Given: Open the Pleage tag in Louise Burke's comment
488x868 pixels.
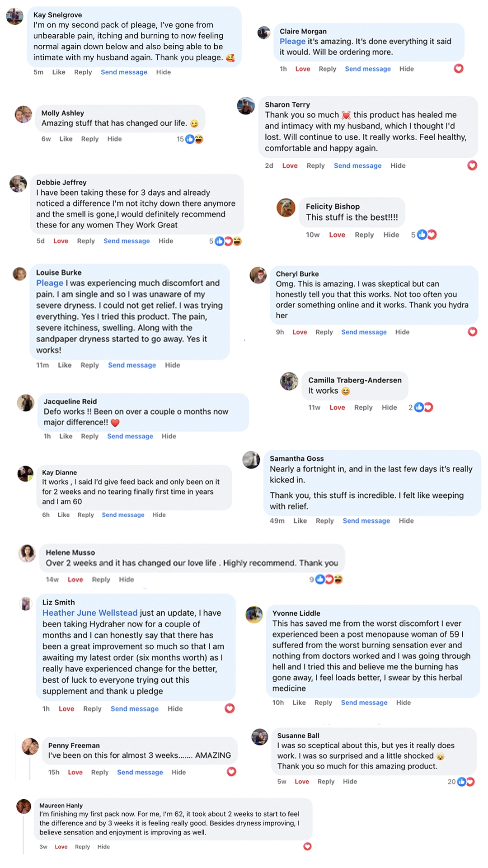Looking at the screenshot, I should click(x=50, y=283).
